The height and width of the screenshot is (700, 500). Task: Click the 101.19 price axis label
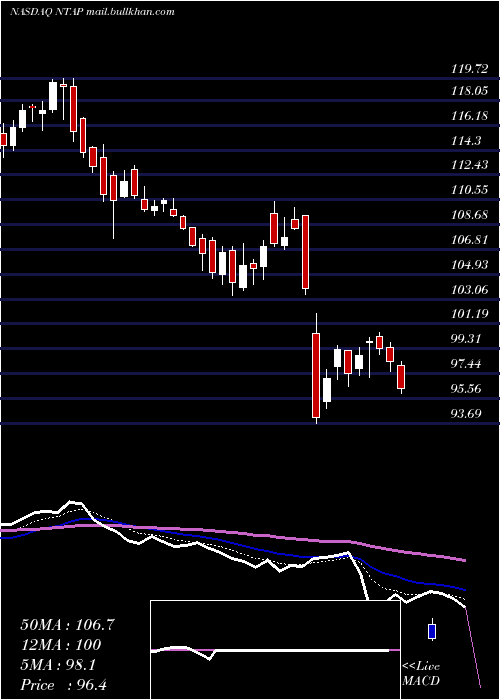pos(469,314)
